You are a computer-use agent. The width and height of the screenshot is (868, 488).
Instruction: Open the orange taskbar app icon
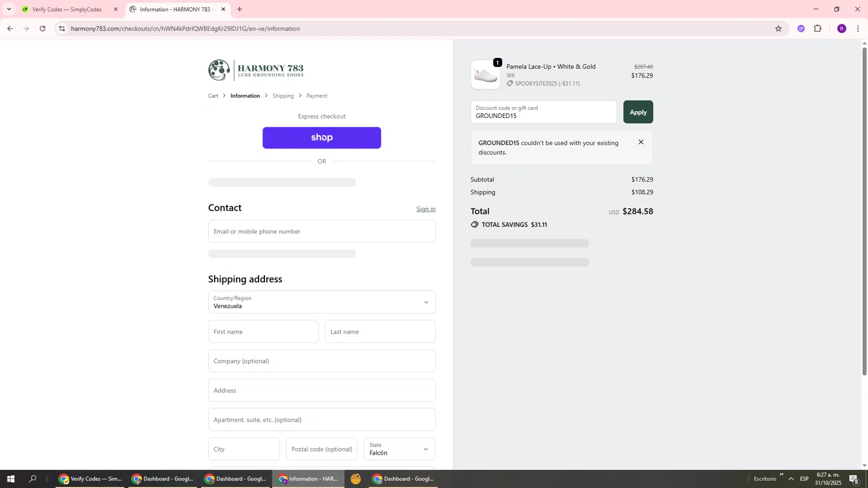point(356,479)
